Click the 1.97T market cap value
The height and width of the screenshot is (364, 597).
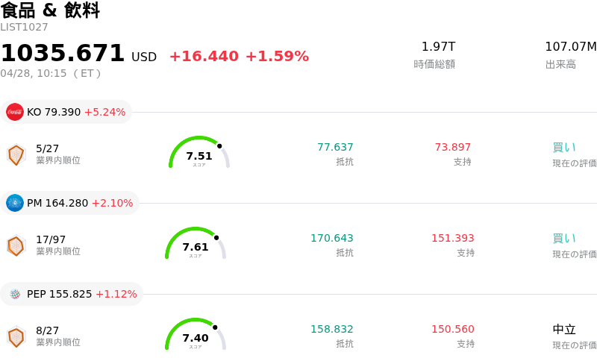[x=438, y=47]
